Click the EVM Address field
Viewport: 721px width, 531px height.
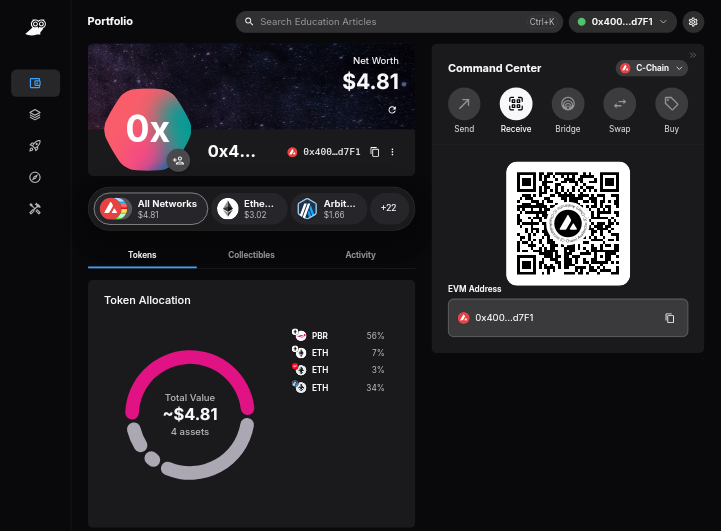568,318
